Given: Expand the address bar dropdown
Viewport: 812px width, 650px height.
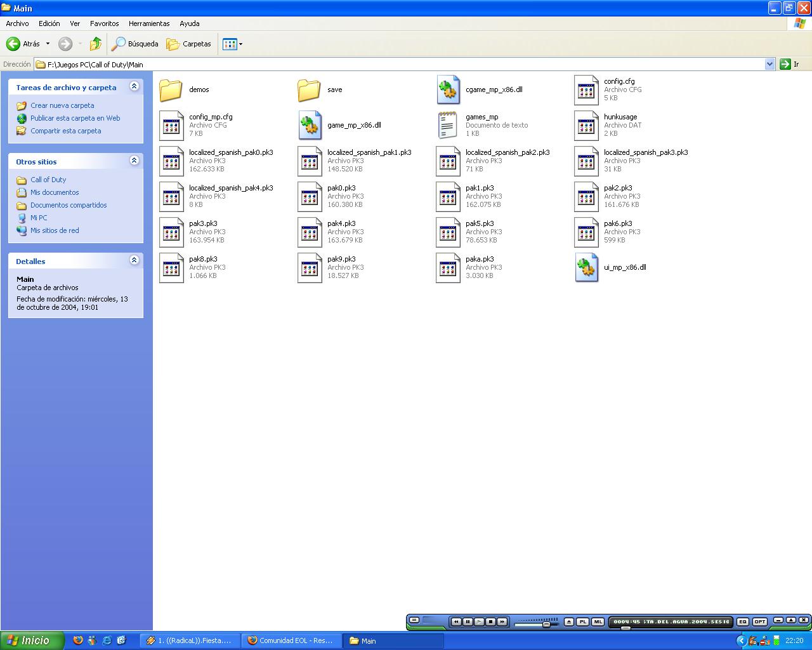Looking at the screenshot, I should (x=769, y=64).
